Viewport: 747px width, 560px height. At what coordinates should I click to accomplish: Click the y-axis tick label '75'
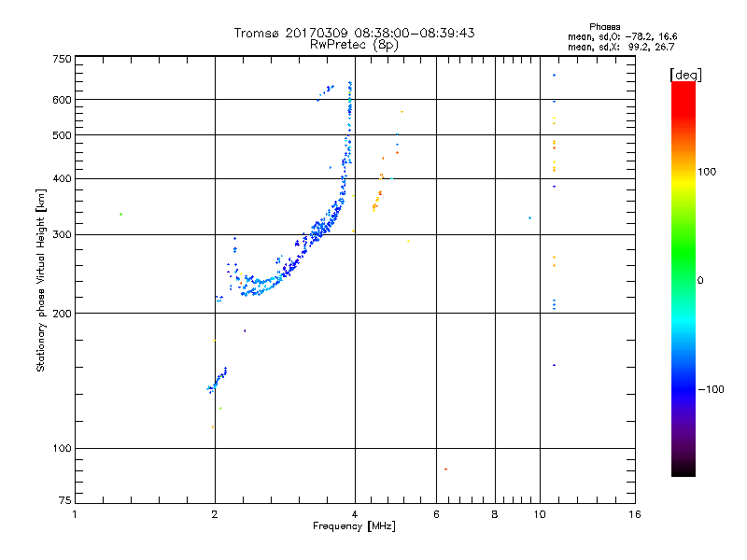click(65, 500)
